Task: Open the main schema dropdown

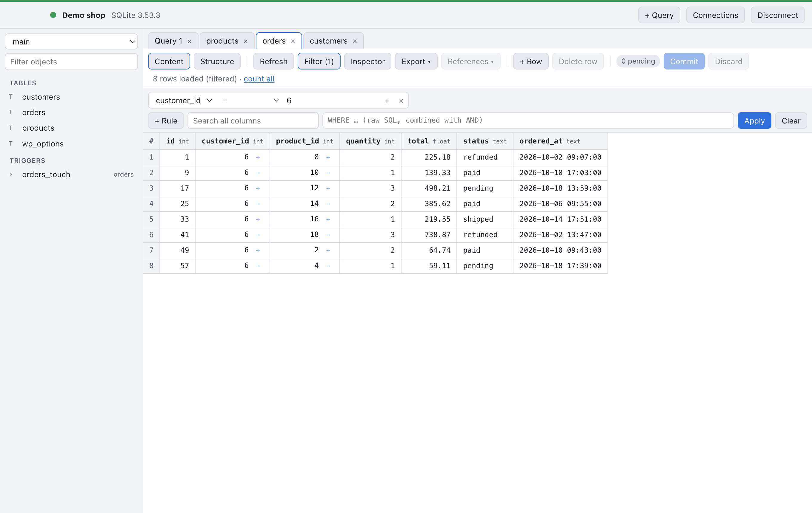Action: click(71, 41)
